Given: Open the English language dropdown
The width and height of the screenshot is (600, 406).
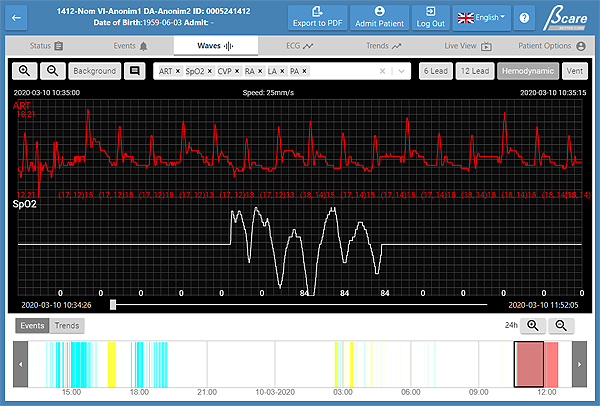Looking at the screenshot, I should tap(481, 18).
